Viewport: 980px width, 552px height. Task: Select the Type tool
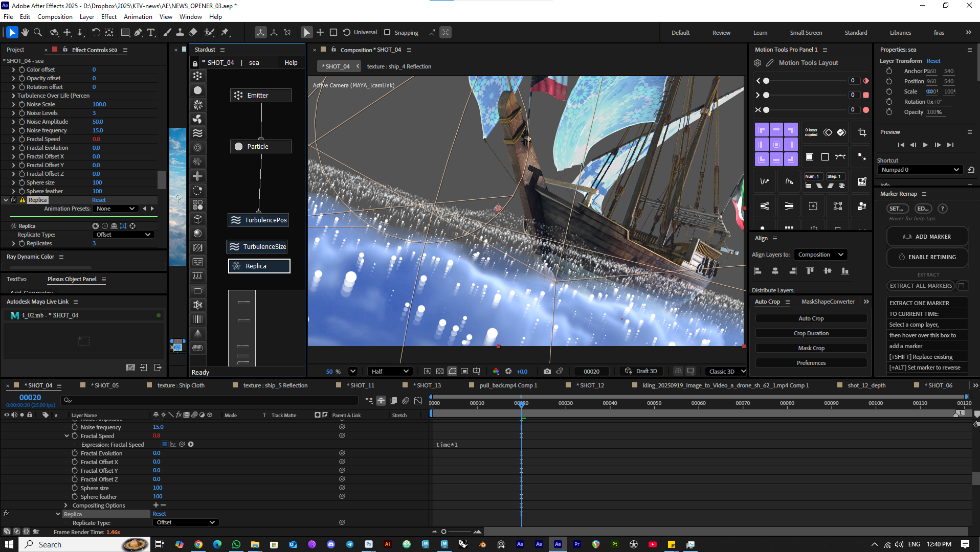point(151,32)
